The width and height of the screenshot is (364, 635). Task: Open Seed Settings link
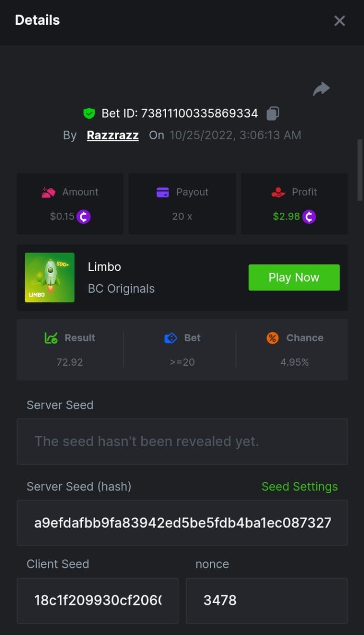pyautogui.click(x=299, y=487)
